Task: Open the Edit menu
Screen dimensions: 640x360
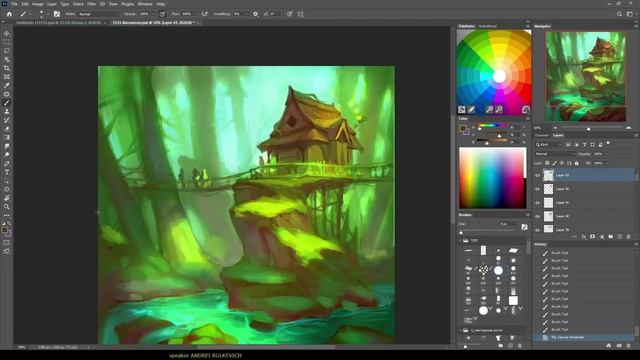Action: pyautogui.click(x=25, y=4)
